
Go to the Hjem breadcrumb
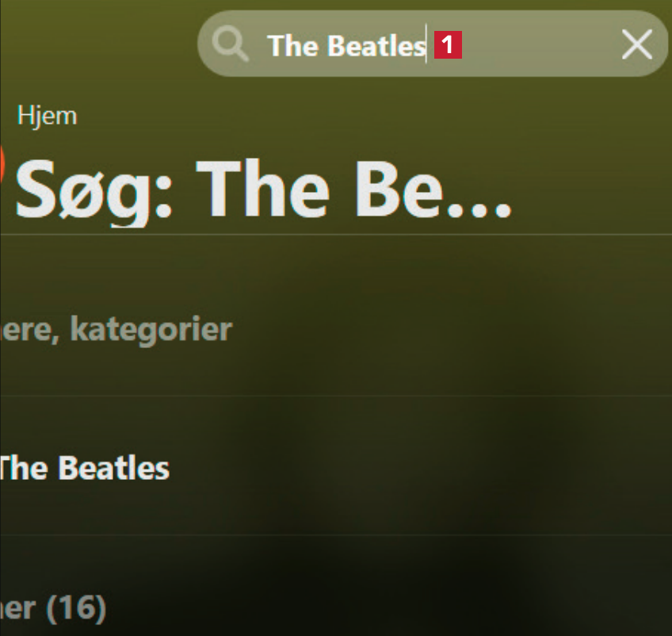[x=47, y=116]
